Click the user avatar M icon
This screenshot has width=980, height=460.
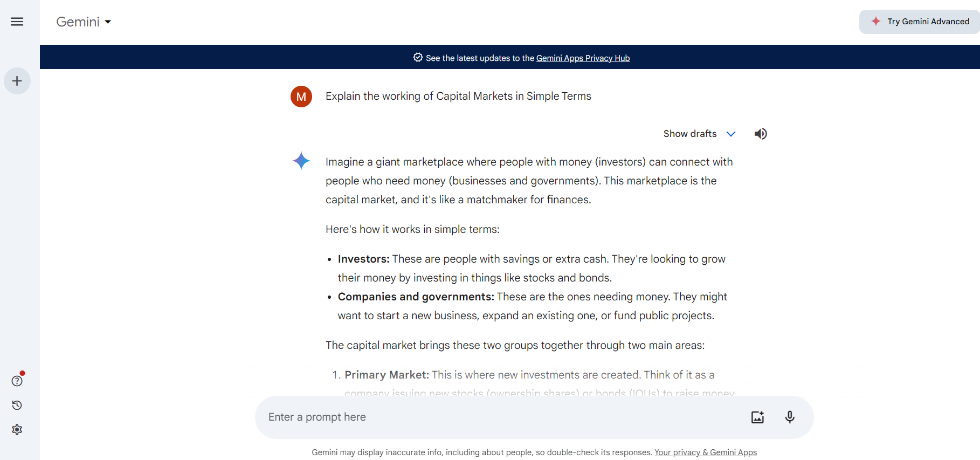click(x=301, y=97)
